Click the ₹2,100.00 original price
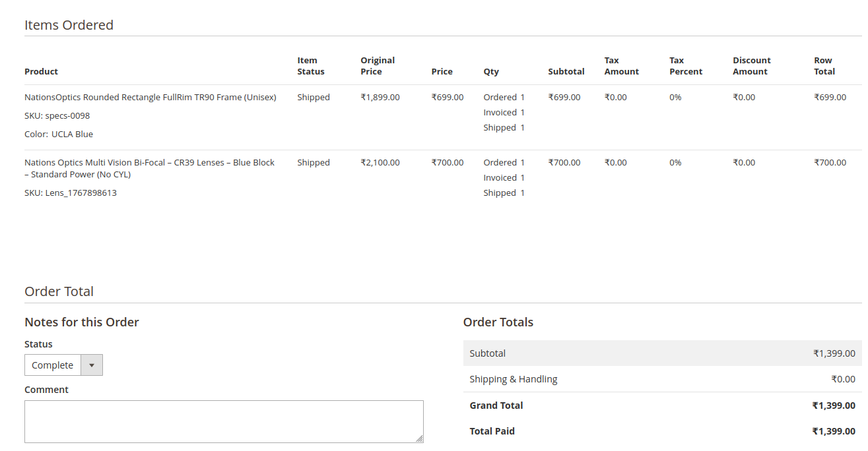868x451 pixels. pos(380,162)
